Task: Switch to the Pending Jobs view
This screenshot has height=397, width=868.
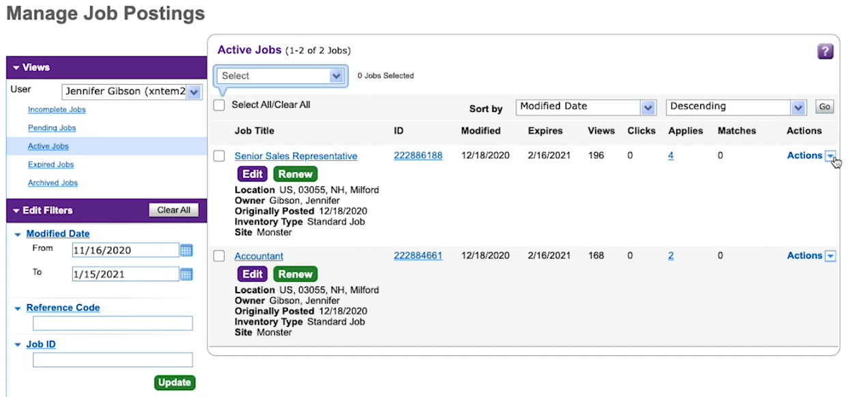Action: [x=52, y=128]
